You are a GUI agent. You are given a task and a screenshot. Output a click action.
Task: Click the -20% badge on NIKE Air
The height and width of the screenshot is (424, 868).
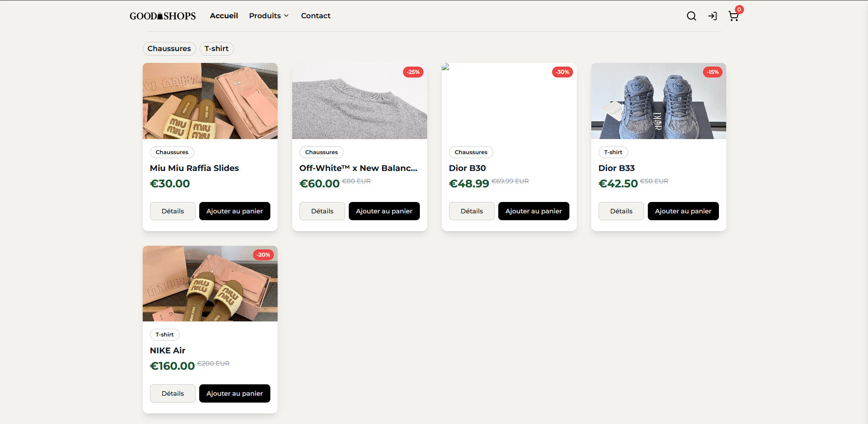point(263,254)
